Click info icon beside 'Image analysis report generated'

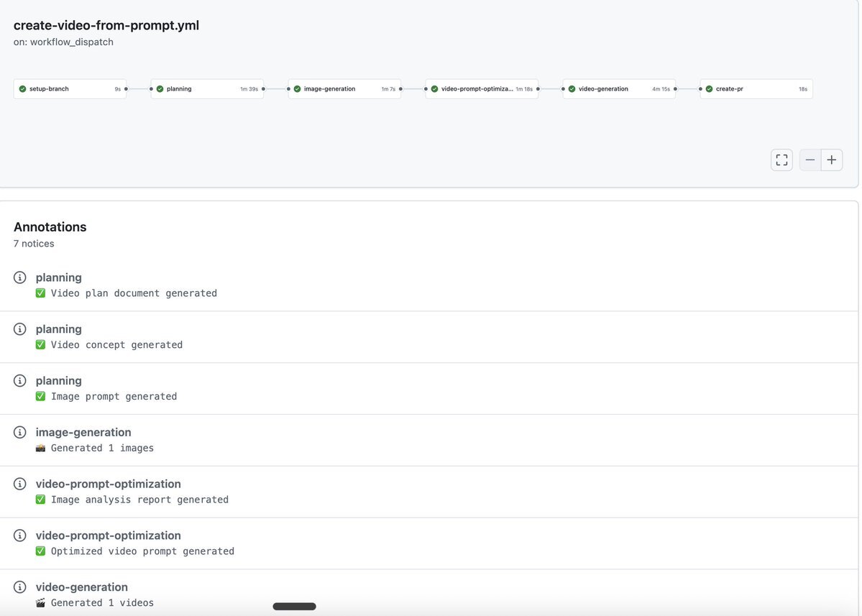pos(20,484)
